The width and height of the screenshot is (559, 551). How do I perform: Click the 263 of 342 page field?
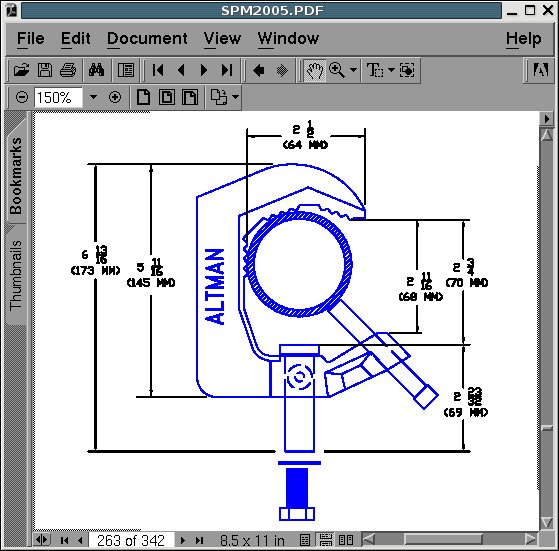coord(131,541)
